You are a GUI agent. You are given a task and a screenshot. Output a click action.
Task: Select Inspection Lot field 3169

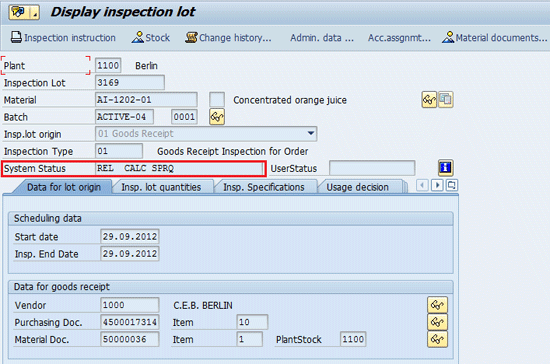(x=129, y=83)
